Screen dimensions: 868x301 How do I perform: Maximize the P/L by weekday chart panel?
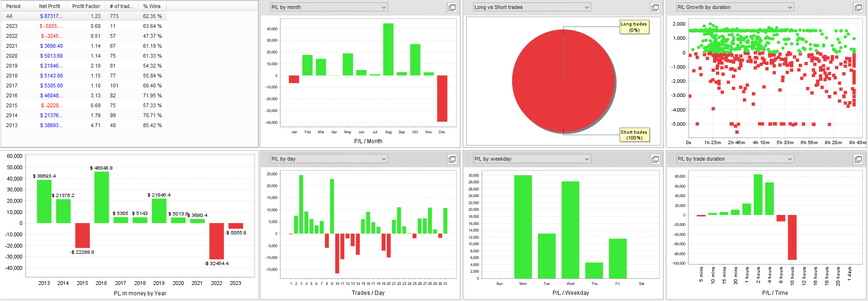(x=655, y=159)
